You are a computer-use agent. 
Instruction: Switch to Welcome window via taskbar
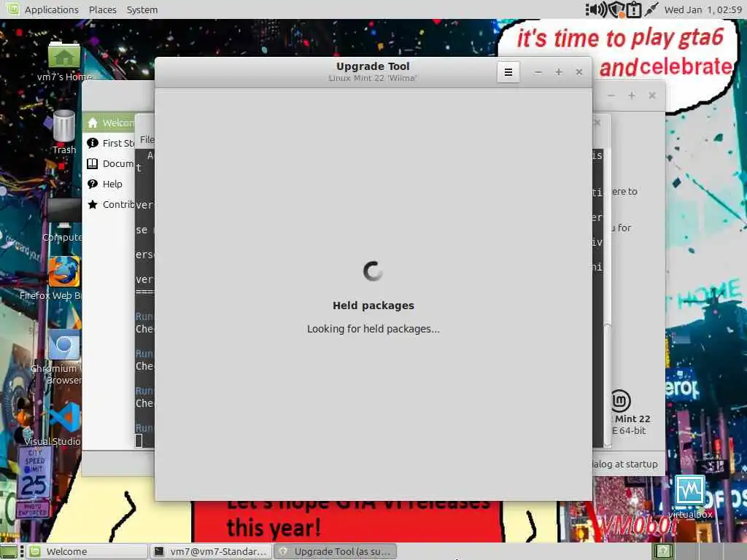87,551
